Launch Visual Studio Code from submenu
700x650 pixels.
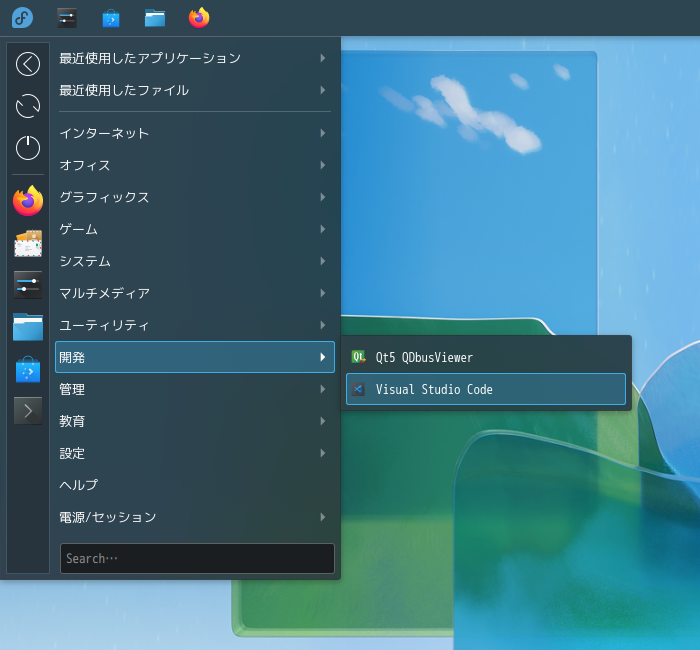coord(486,389)
